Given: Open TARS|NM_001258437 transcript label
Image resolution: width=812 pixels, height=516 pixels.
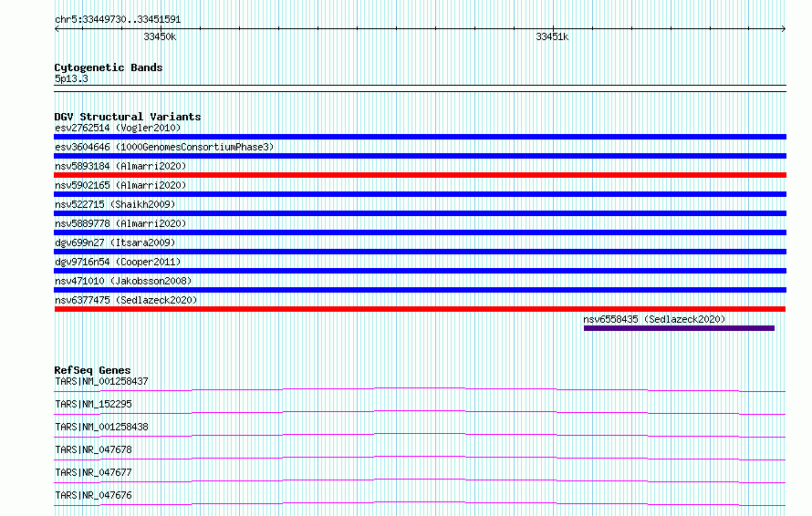Looking at the screenshot, I should coord(101,381).
